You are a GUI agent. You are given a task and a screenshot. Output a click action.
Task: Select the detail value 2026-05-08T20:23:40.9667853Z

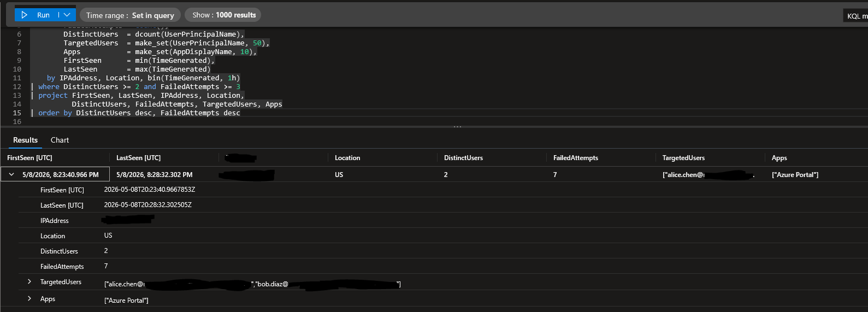coord(150,190)
